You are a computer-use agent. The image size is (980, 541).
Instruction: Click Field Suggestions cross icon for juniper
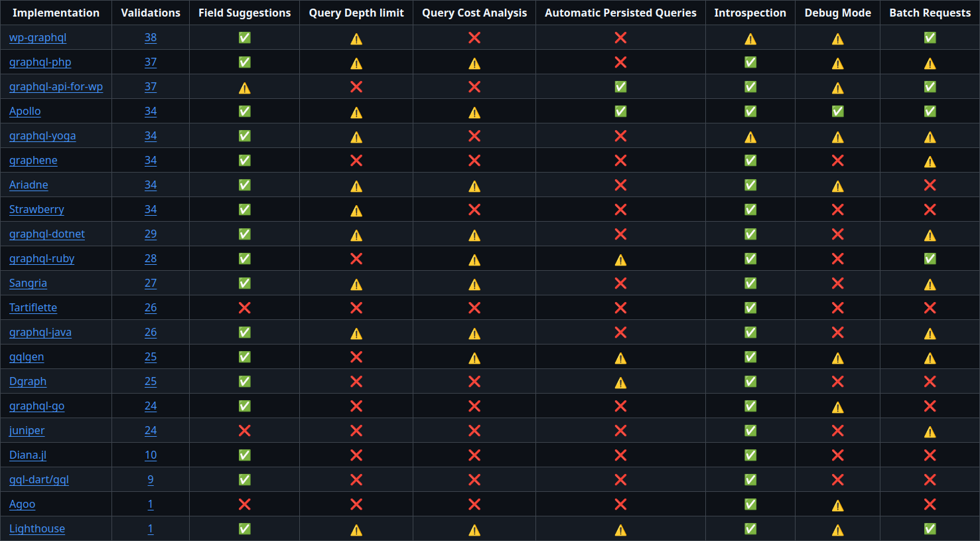(x=245, y=431)
